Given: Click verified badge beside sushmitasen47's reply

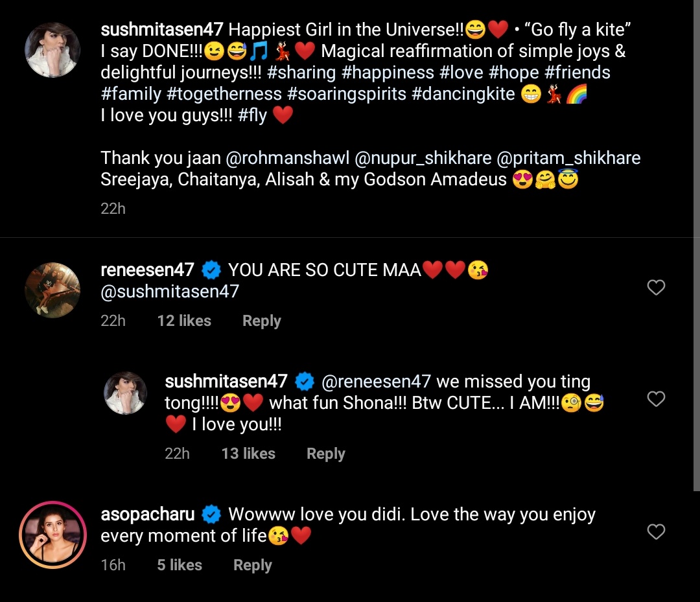Looking at the screenshot, I should 305,382.
